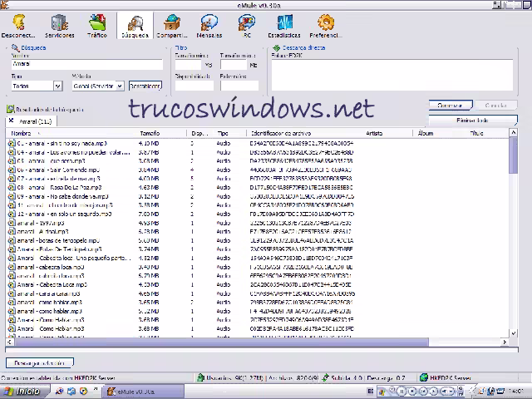Click the Cancelar button

click(x=495, y=106)
